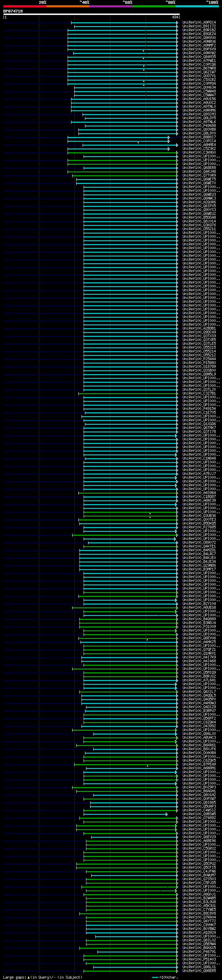
Task: Click the UniRef100_C3Z7B1 hit name
Action: [x=199, y=394]
